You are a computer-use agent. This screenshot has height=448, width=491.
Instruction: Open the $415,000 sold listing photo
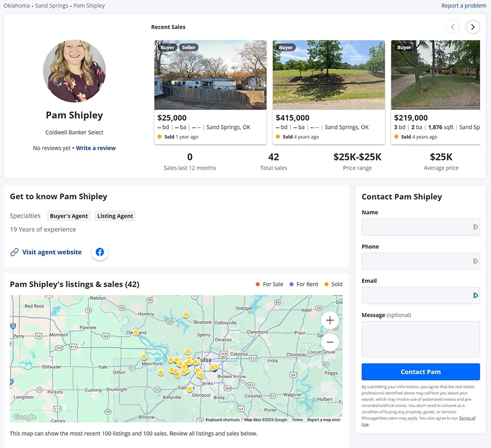[328, 75]
